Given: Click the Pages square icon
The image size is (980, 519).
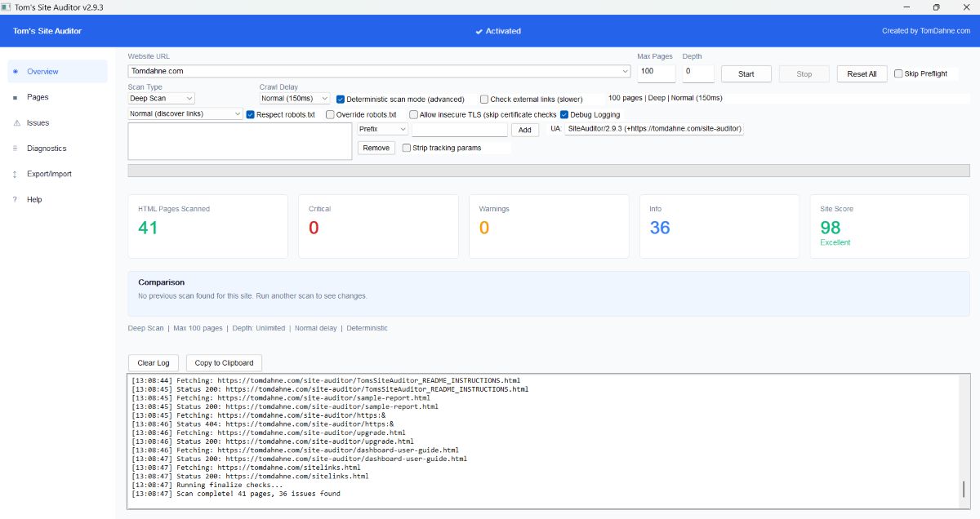Looking at the screenshot, I should pyautogui.click(x=13, y=97).
